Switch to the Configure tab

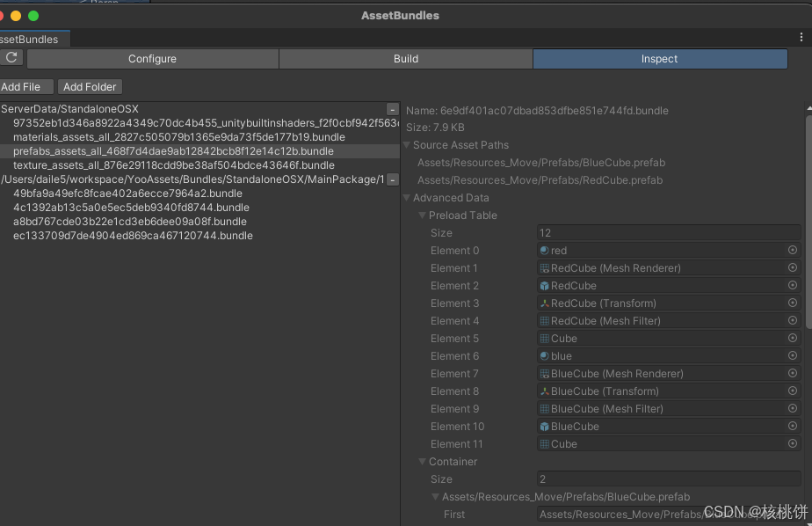[152, 59]
